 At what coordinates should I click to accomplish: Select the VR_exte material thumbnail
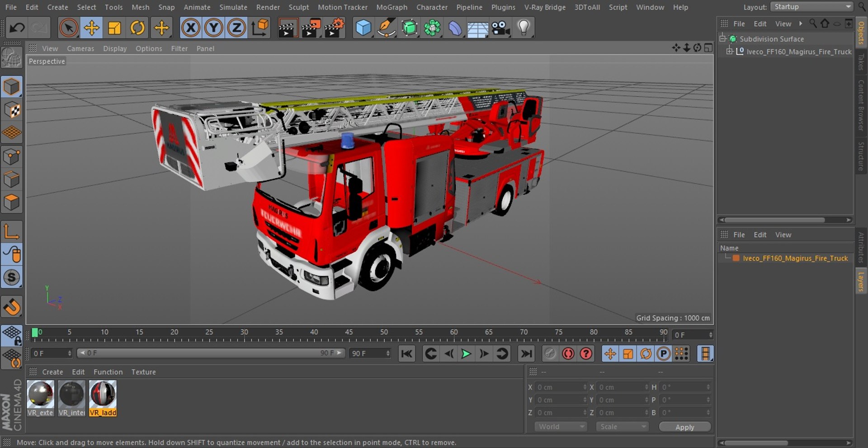(x=40, y=398)
